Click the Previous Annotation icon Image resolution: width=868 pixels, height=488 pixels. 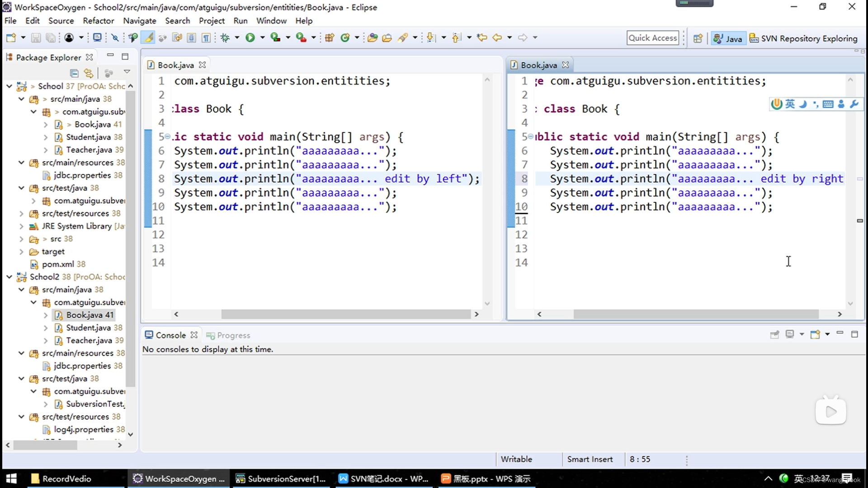click(457, 38)
